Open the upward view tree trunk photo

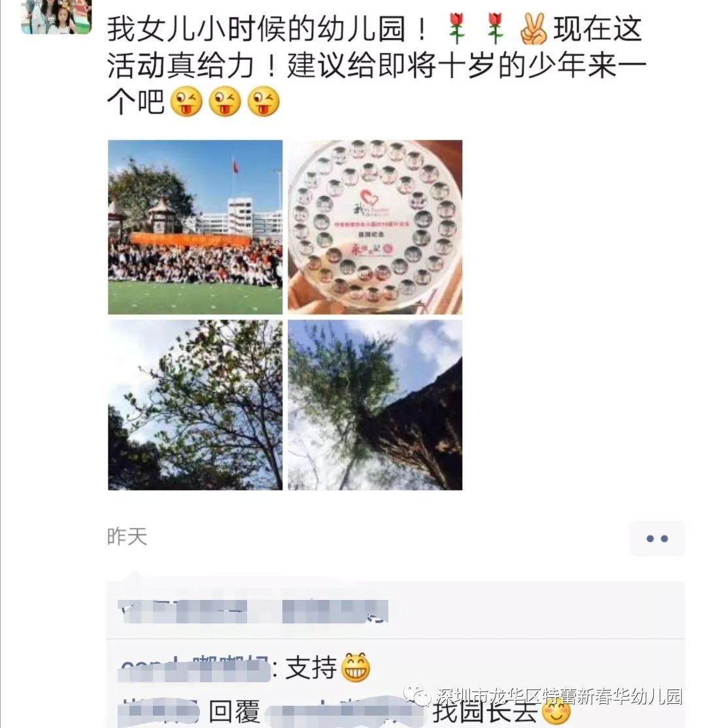[375, 405]
